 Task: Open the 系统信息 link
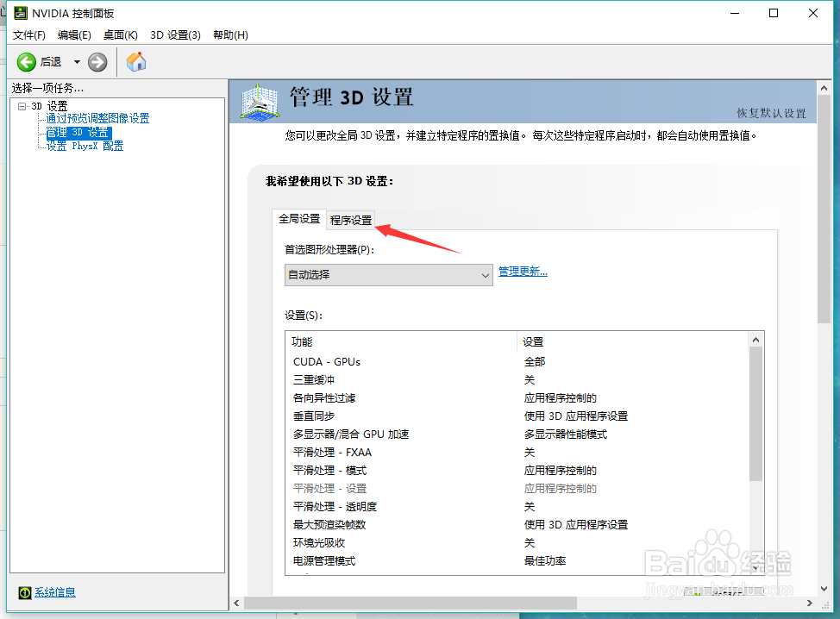(x=55, y=592)
